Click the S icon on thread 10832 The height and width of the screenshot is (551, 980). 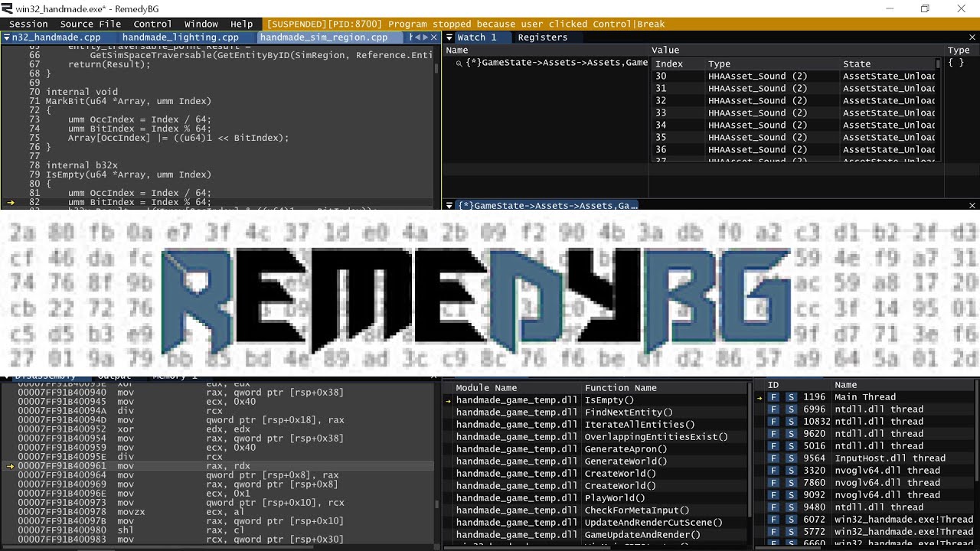coord(791,422)
